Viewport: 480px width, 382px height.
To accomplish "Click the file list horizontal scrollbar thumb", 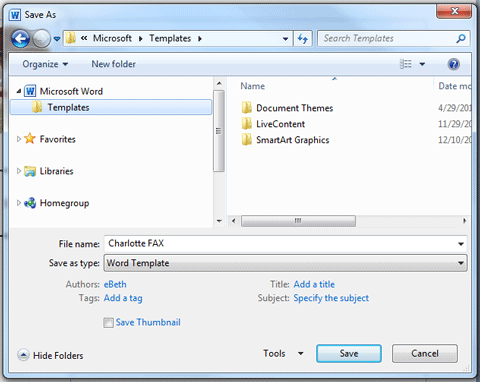I will point(298,221).
